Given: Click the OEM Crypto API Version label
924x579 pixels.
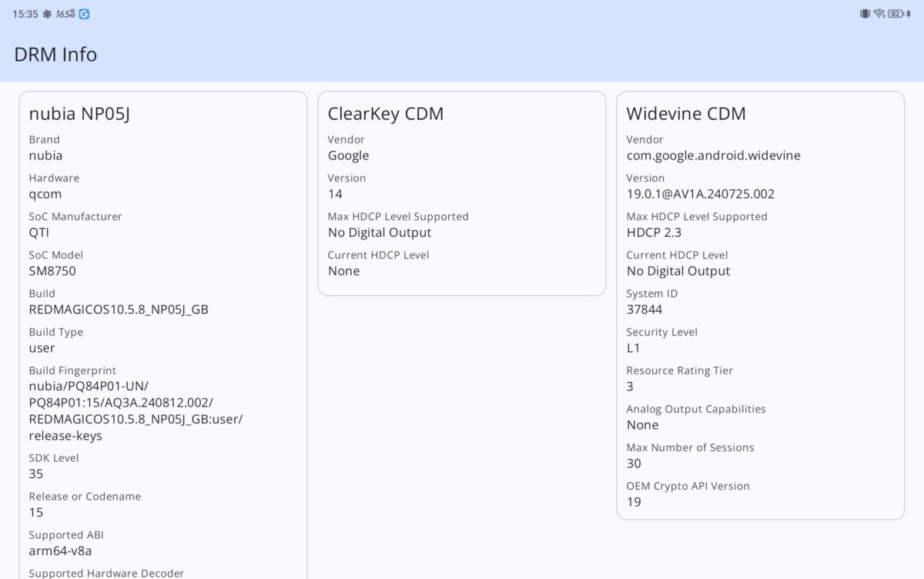Looking at the screenshot, I should point(688,486).
